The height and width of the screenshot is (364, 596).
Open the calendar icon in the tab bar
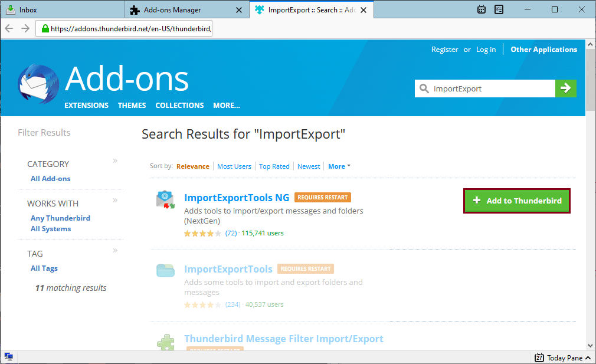tap(481, 9)
